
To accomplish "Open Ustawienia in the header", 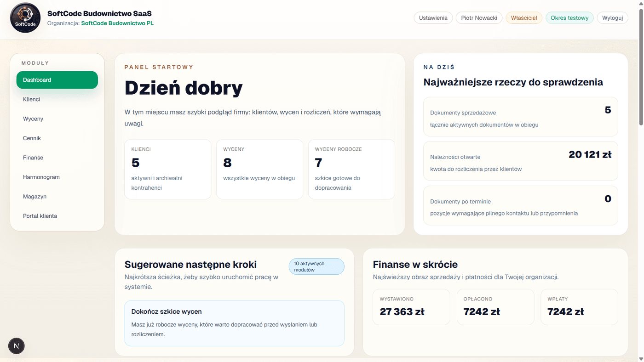I will 433,18.
